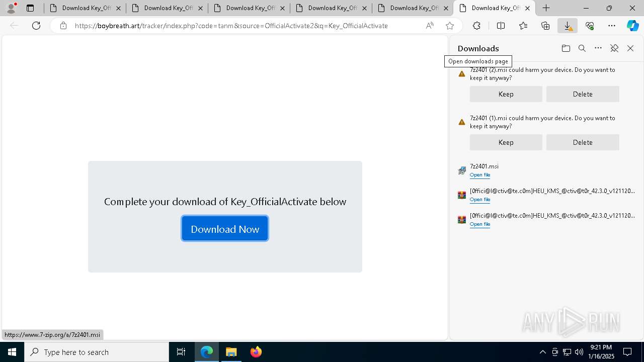Close the active sixth browser tab
This screenshot has width=644, height=362.
point(528,8)
